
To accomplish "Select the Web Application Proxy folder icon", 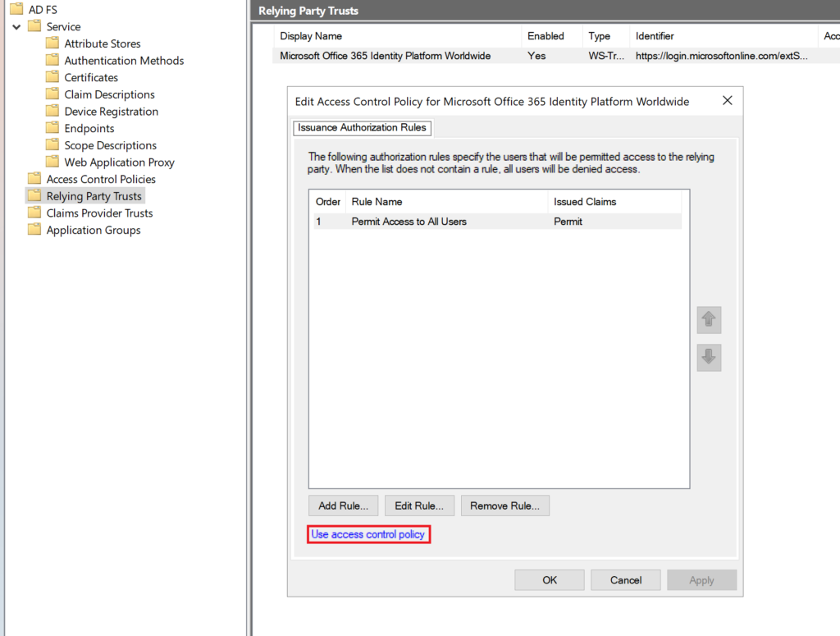I will pos(51,162).
